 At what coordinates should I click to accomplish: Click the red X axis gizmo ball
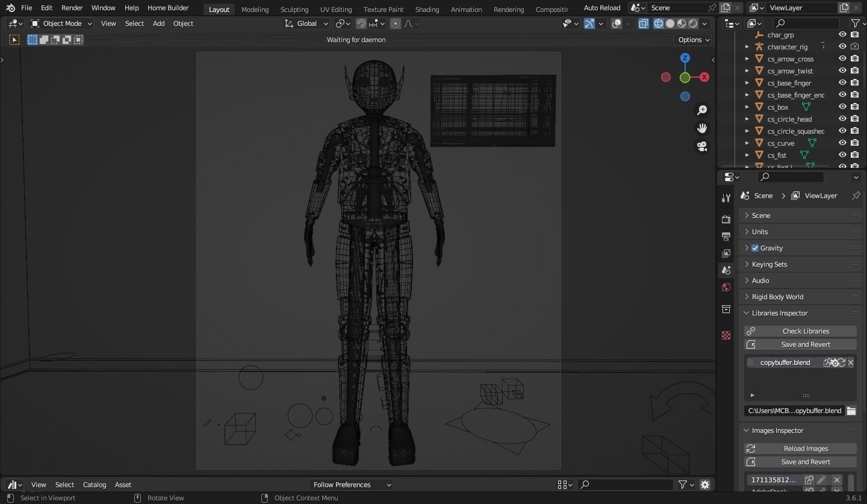tap(704, 77)
